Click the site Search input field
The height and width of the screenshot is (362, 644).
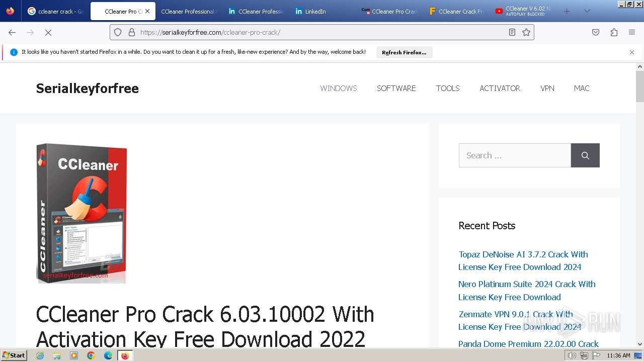tap(515, 155)
